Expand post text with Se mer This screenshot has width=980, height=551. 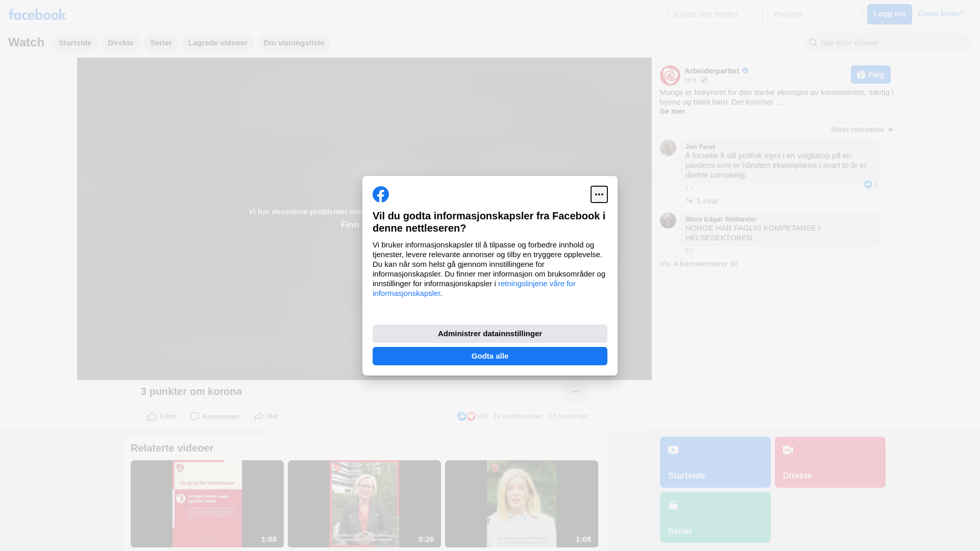pos(672,111)
